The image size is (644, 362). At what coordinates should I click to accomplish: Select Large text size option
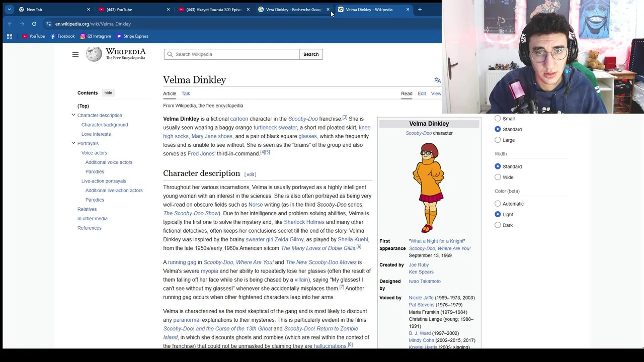[x=498, y=140]
